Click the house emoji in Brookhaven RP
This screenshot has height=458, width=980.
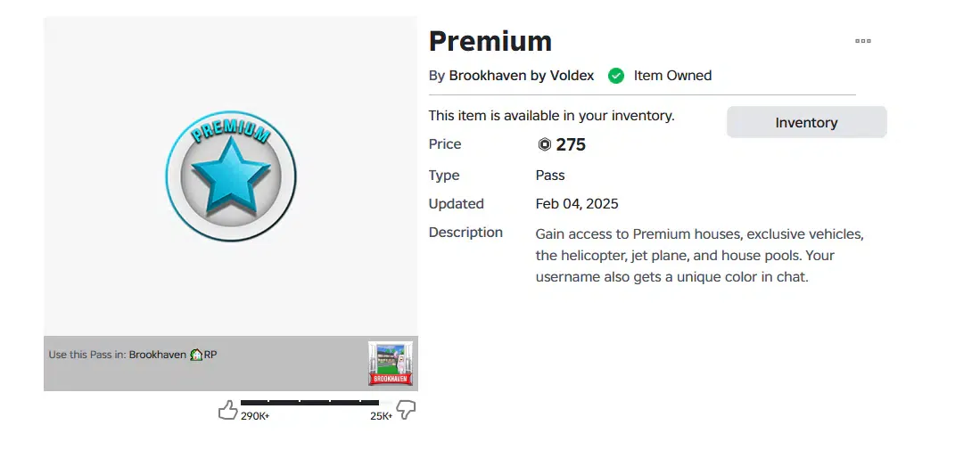196,355
